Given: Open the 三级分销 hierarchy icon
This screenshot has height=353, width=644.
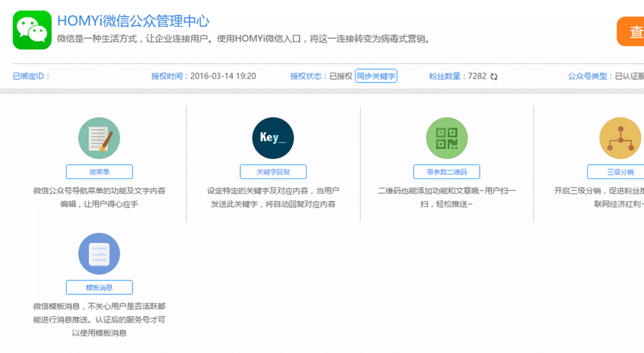Looking at the screenshot, I should click(620, 138).
